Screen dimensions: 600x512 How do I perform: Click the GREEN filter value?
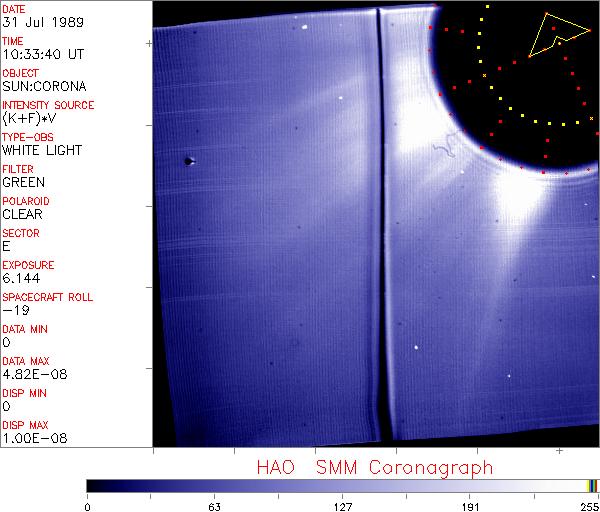[x=23, y=183]
